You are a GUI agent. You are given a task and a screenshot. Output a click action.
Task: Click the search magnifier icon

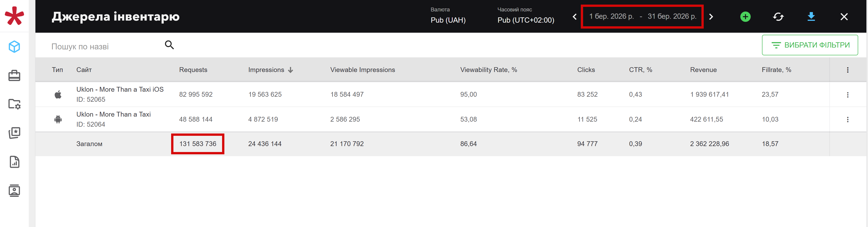pyautogui.click(x=169, y=45)
